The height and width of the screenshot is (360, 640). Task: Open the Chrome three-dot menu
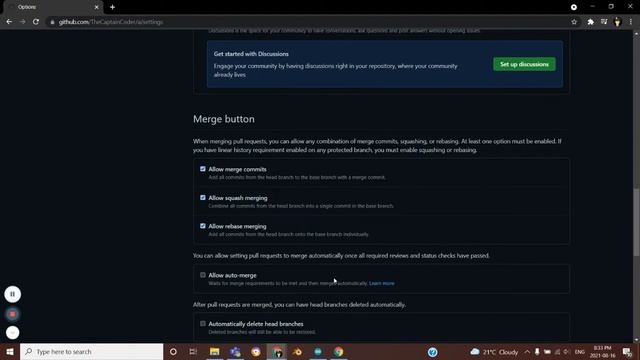coord(631,22)
